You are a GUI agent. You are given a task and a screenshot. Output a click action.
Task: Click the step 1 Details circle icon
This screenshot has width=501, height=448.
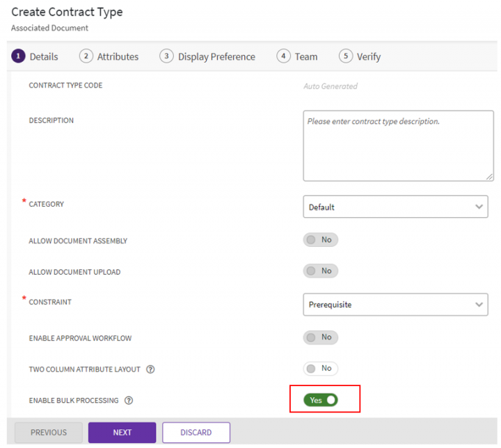point(19,56)
